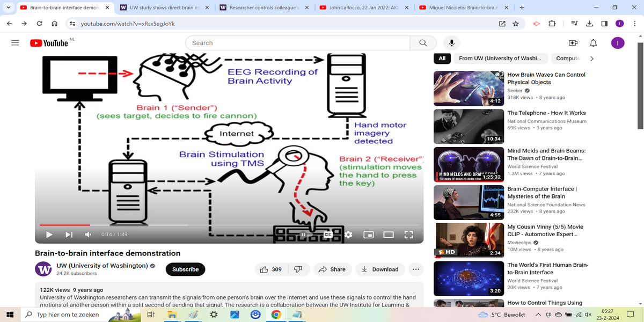Go to YouTube home via logo

49,43
